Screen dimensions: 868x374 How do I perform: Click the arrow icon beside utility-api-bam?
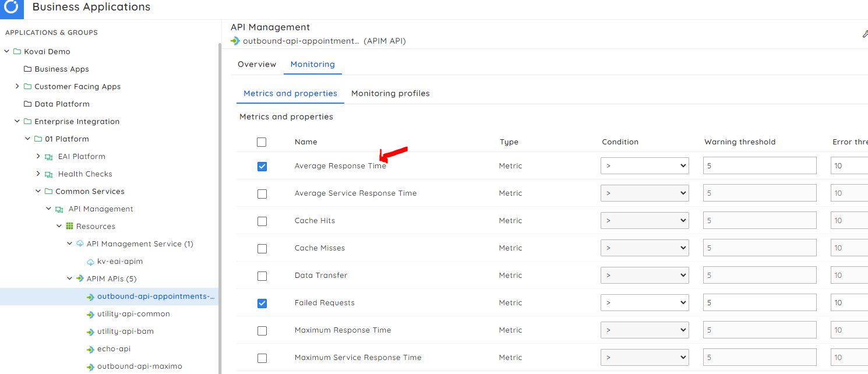pos(90,331)
